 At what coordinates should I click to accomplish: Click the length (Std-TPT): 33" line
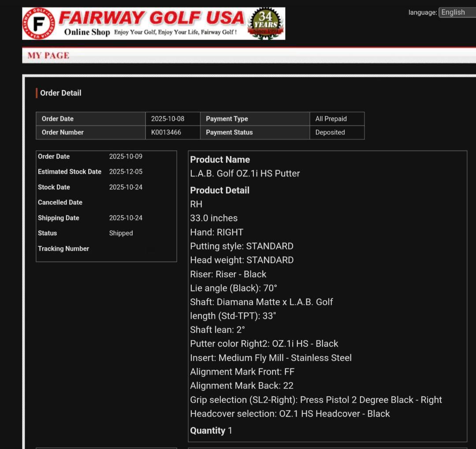click(233, 316)
